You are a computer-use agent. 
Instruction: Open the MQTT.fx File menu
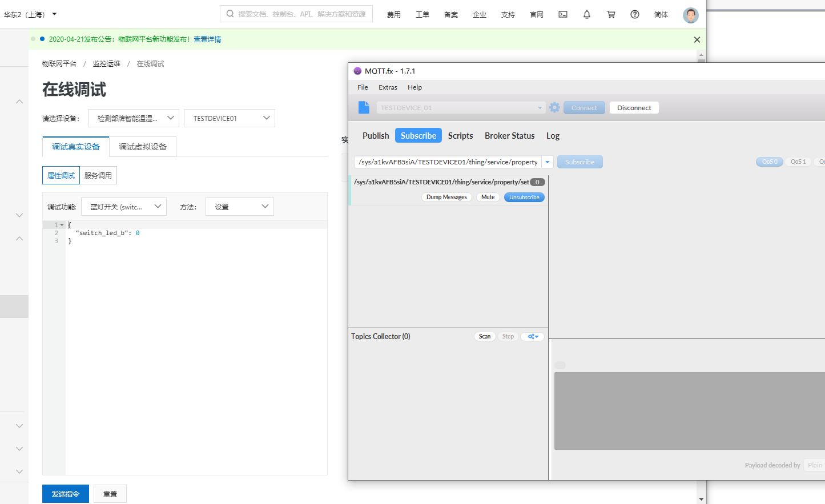pos(363,87)
